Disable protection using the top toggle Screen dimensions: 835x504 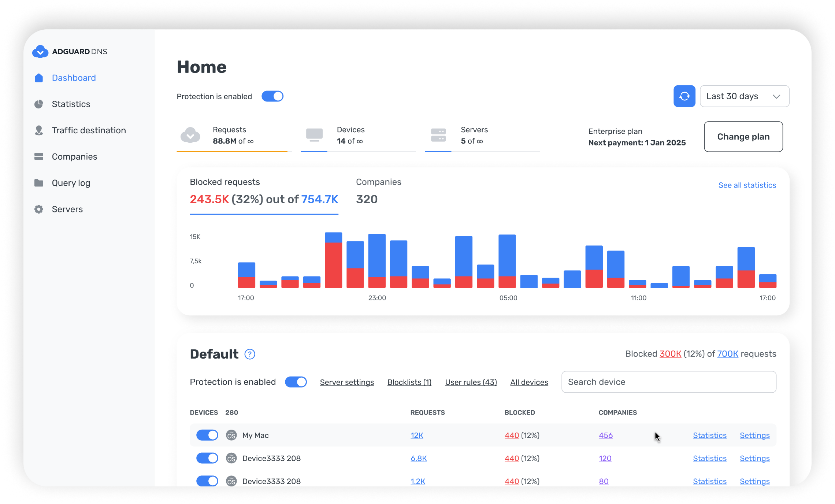coord(272,96)
